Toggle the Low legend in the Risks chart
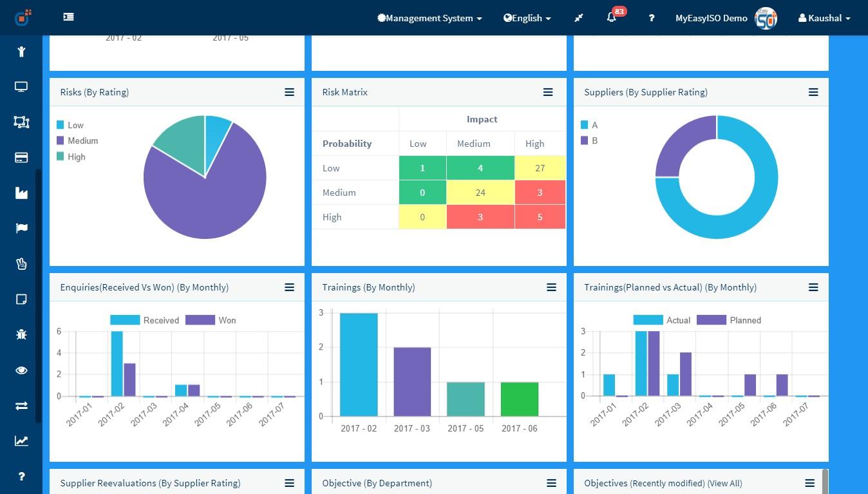 70,125
